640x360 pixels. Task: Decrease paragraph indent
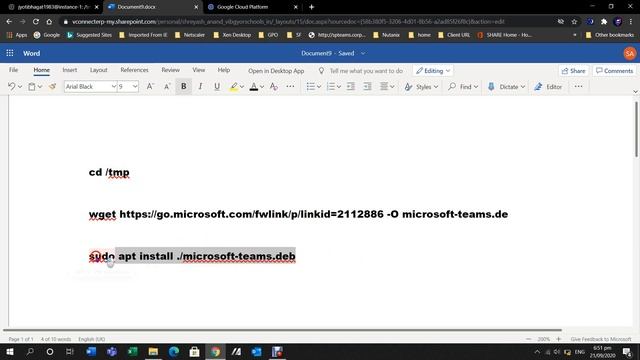(x=351, y=87)
